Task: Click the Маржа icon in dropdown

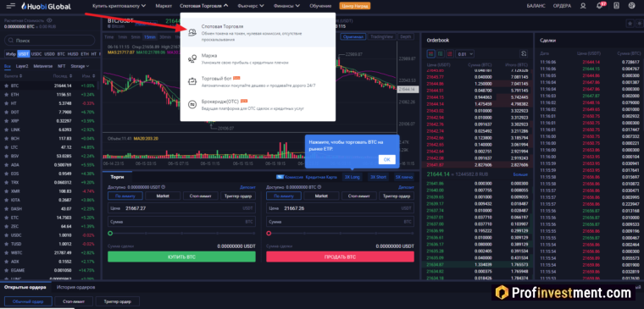Action: tap(192, 59)
